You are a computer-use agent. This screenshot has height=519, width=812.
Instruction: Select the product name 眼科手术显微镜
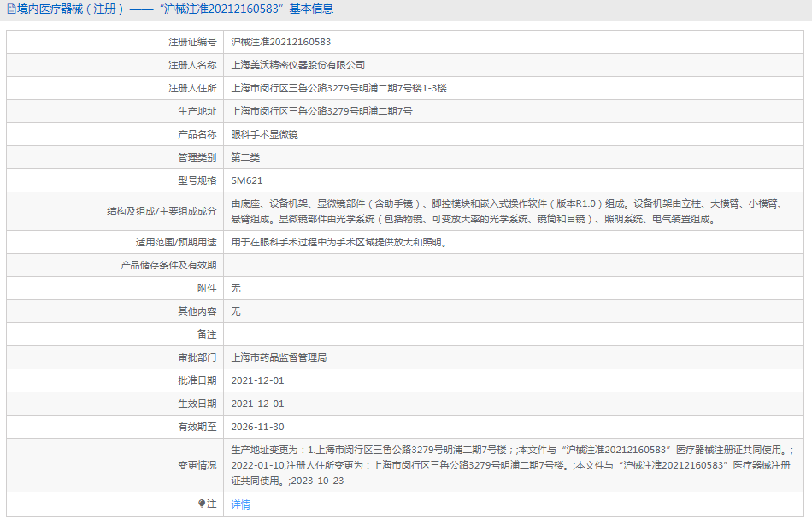click(x=265, y=134)
